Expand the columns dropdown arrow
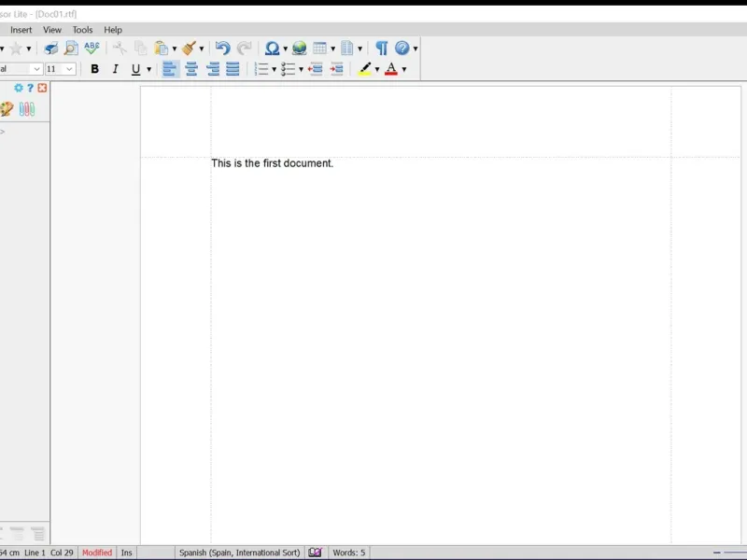 [x=359, y=49]
